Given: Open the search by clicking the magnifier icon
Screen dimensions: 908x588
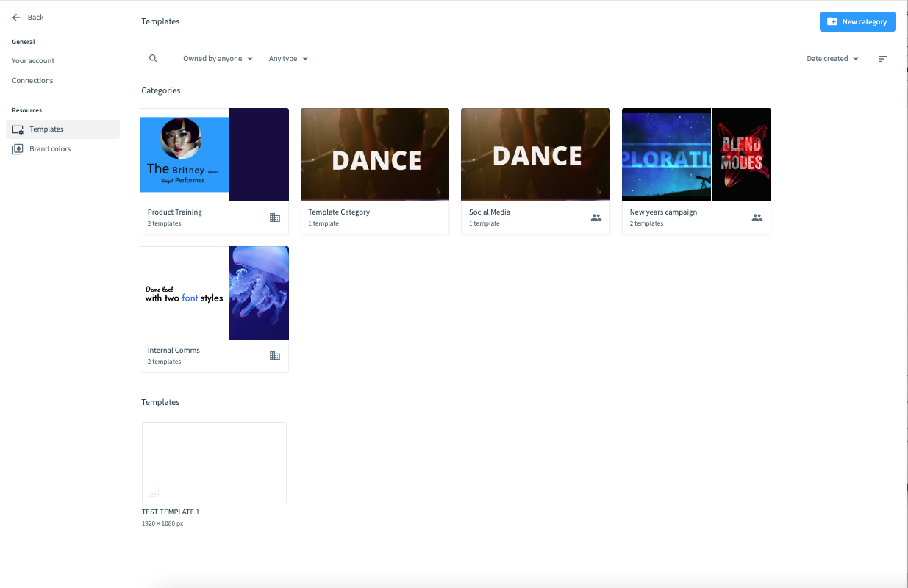Looking at the screenshot, I should [153, 58].
